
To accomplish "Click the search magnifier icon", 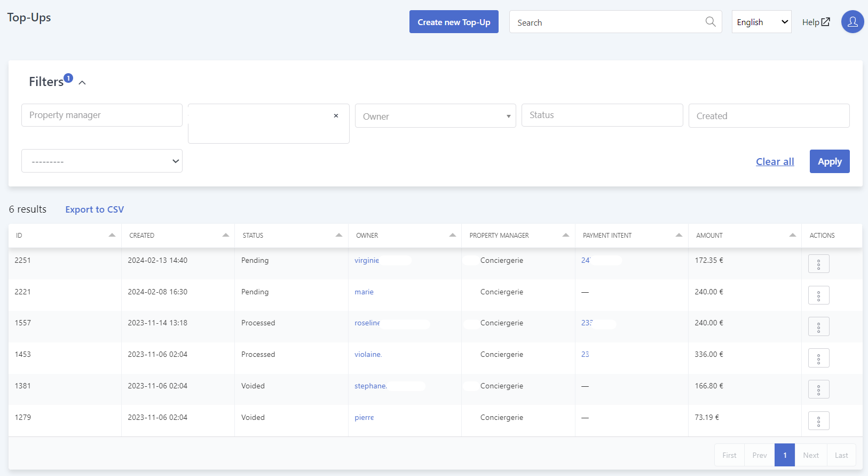I will click(x=710, y=22).
